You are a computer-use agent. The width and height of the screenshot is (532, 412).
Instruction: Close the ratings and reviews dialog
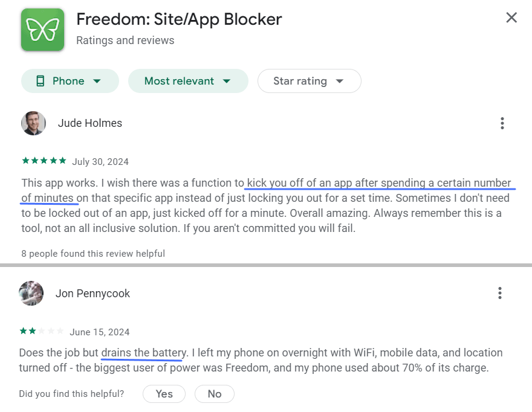(511, 18)
